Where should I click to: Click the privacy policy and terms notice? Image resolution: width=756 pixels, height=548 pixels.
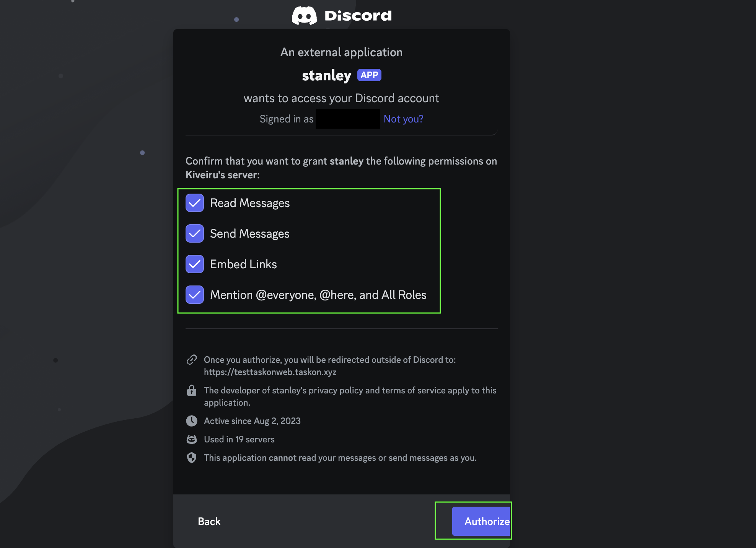[350, 396]
